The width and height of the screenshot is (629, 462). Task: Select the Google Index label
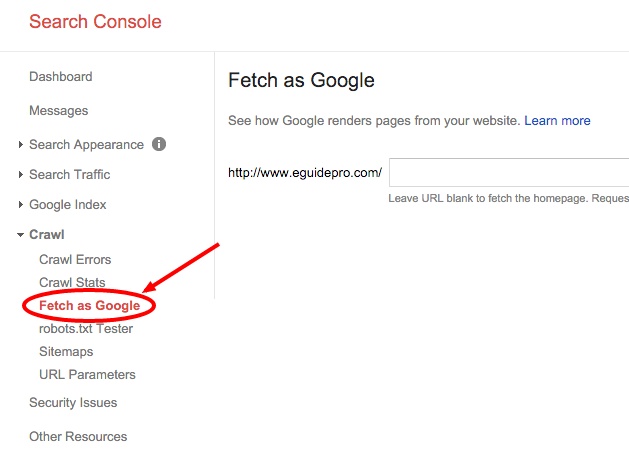[x=68, y=205]
